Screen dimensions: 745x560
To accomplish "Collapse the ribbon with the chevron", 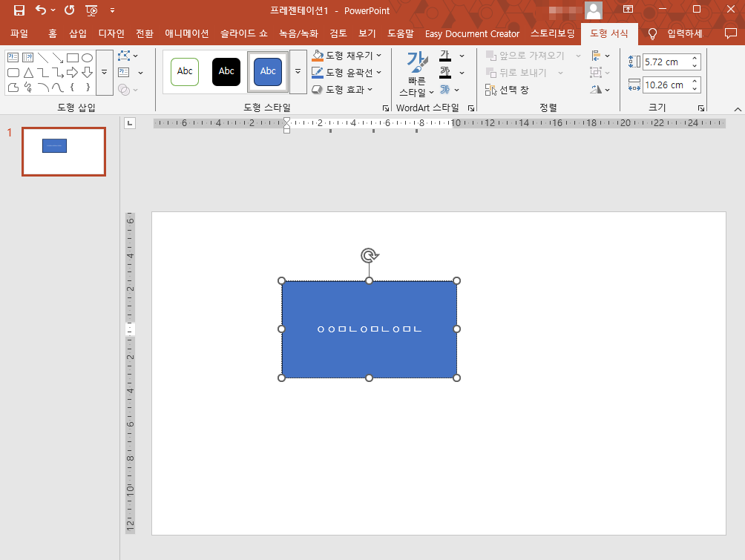I will (738, 109).
